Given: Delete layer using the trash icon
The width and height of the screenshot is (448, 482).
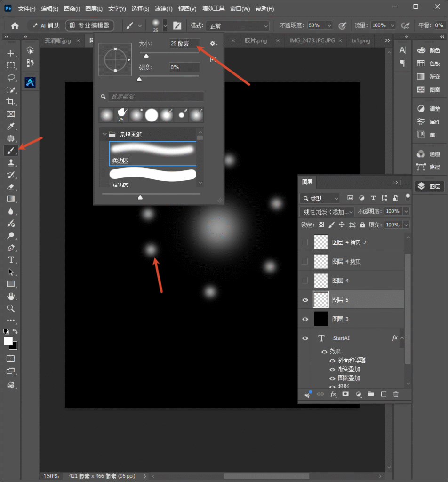Looking at the screenshot, I should (396, 394).
